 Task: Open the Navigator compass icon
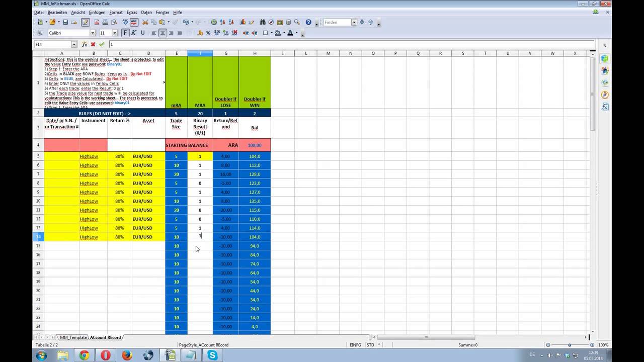pyautogui.click(x=271, y=22)
